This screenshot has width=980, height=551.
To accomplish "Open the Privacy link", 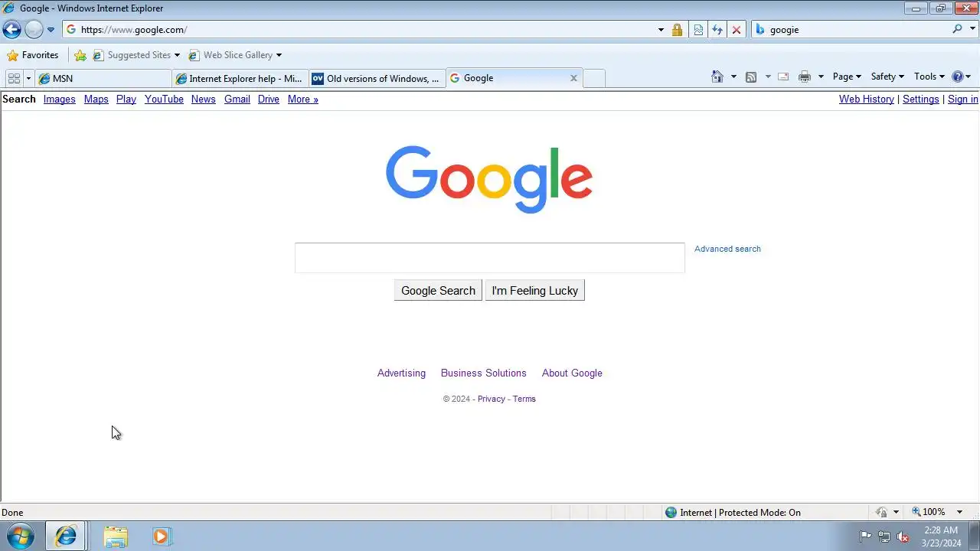I will 492,399.
